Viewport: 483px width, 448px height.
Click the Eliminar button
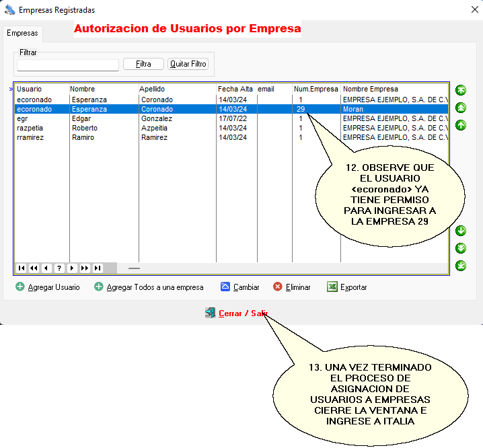tap(291, 287)
